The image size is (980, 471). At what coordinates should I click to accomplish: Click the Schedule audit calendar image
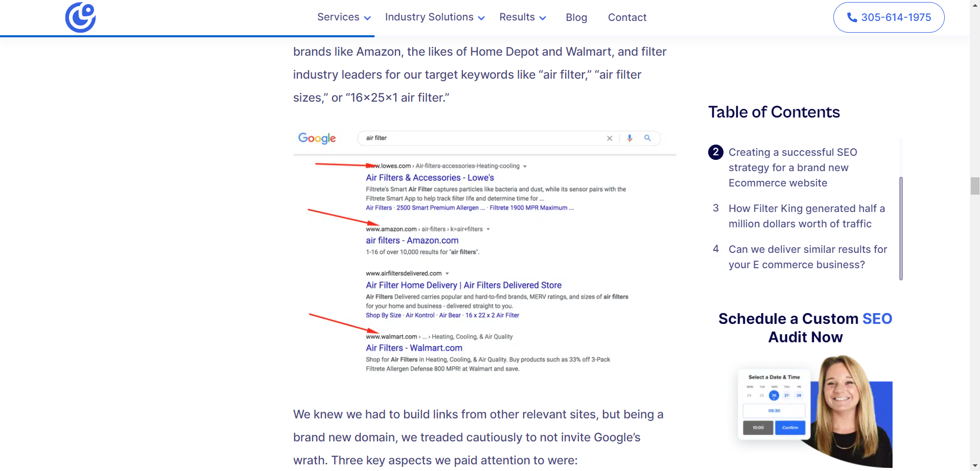tap(815, 411)
